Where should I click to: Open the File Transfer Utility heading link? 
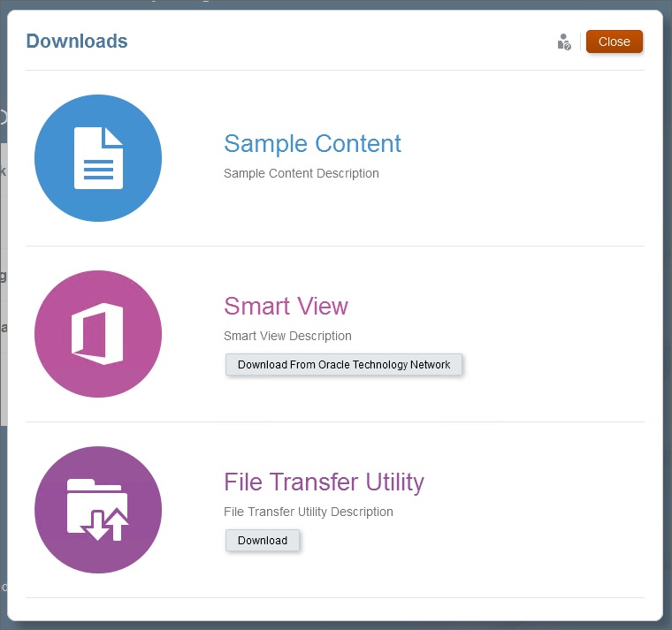pyautogui.click(x=324, y=482)
